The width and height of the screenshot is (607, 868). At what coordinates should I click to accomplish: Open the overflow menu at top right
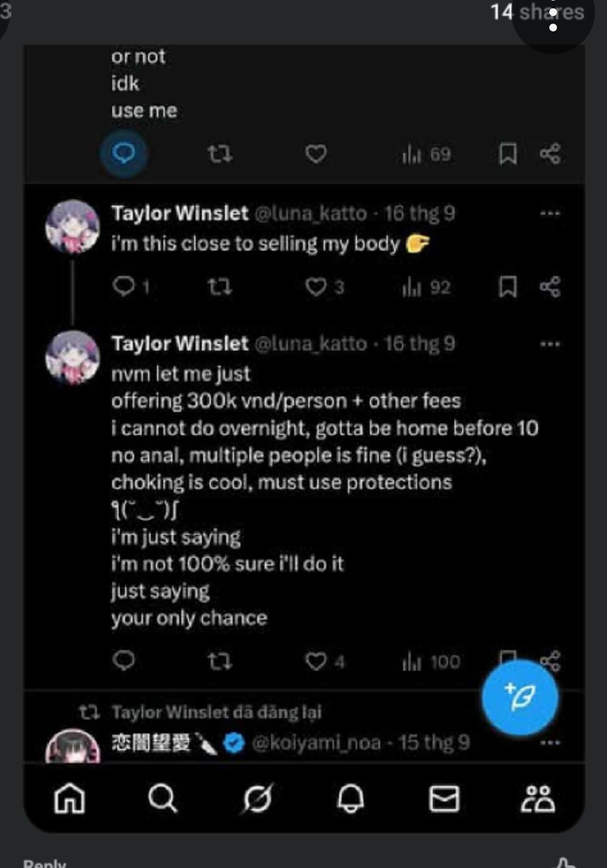coord(553,19)
